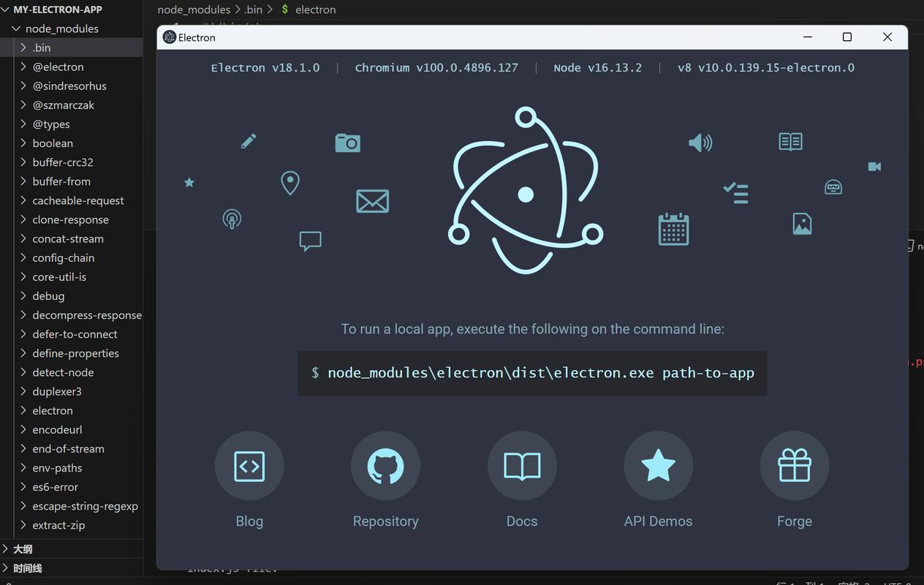This screenshot has height=585, width=924.
Task: Click the electron breadcrumb item
Action: (x=314, y=10)
